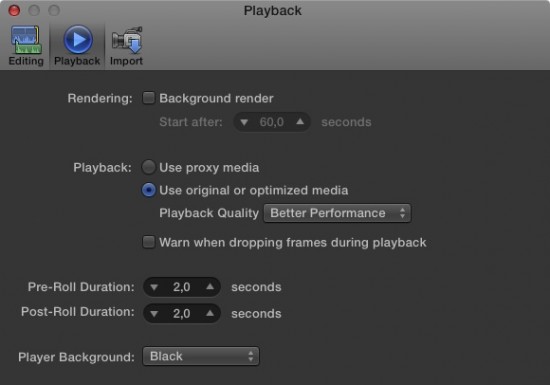
Task: Click the Start after 60,0 value field
Action: 272,122
